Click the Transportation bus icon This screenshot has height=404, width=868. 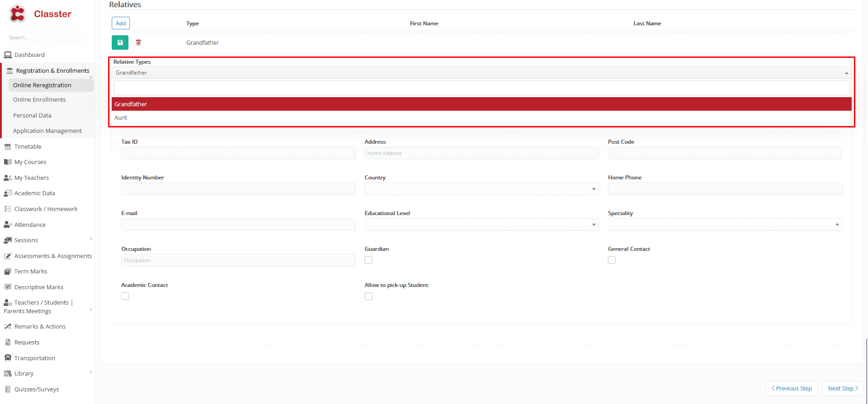click(x=8, y=358)
